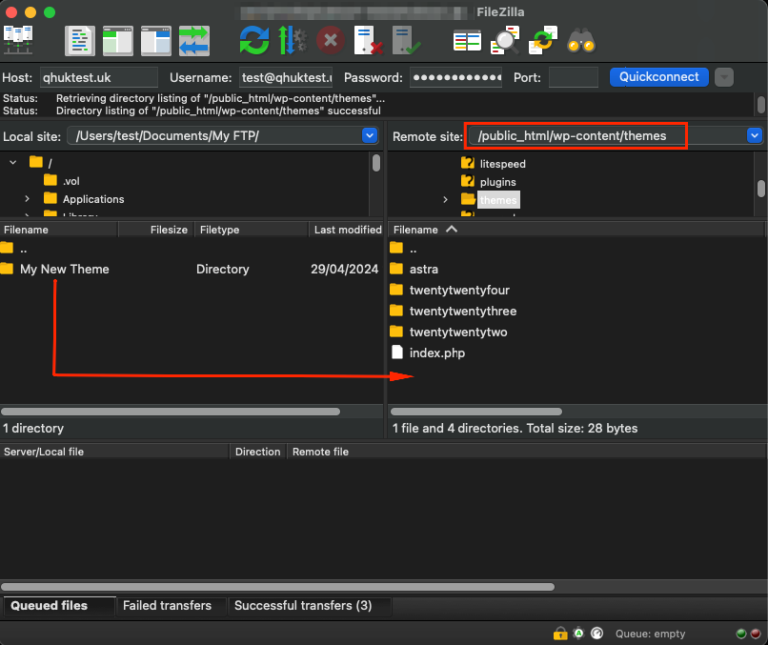The width and height of the screenshot is (768, 645).
Task: Click local file list horizontal scrollbar
Action: [170, 411]
